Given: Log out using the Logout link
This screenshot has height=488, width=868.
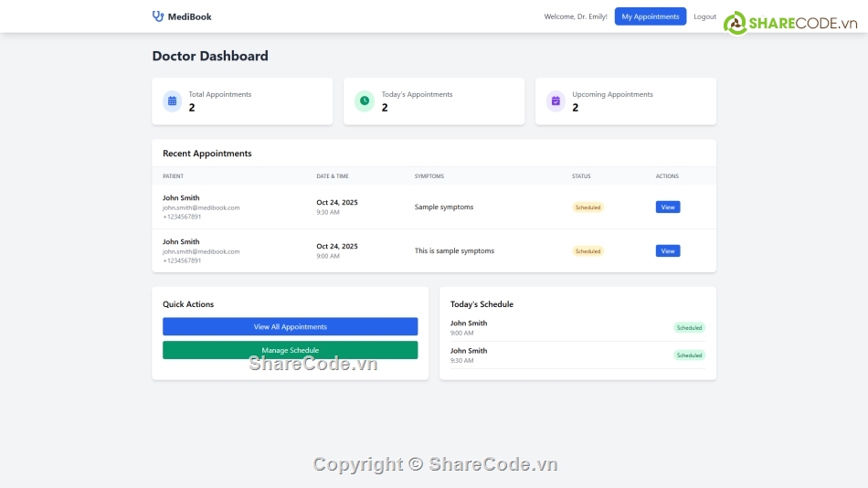Looking at the screenshot, I should click(704, 16).
